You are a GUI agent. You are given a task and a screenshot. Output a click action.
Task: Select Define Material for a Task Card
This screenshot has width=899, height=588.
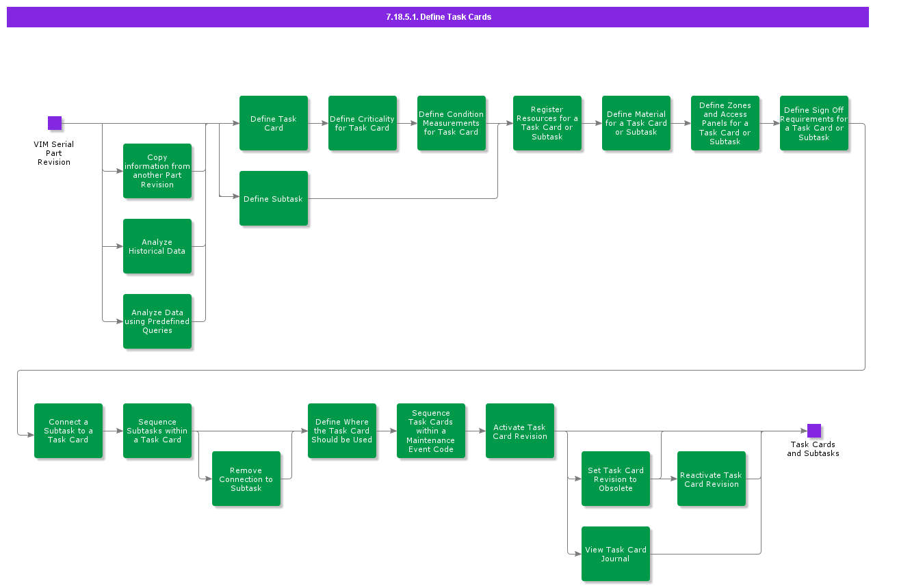click(x=636, y=123)
